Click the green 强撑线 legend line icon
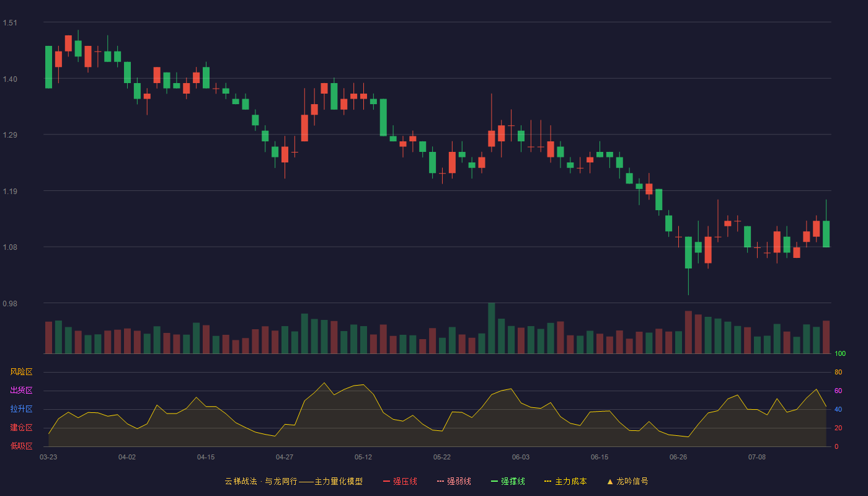Image resolution: width=868 pixels, height=496 pixels. coord(495,481)
